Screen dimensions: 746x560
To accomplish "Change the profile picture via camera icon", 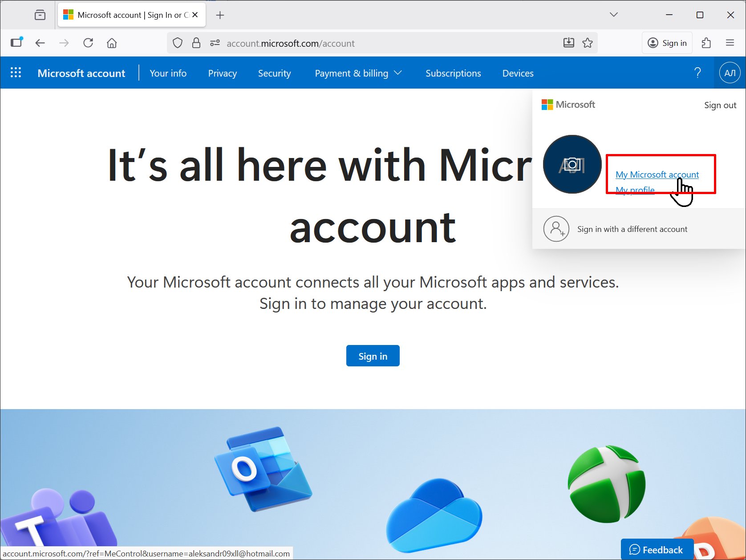I will point(572,164).
